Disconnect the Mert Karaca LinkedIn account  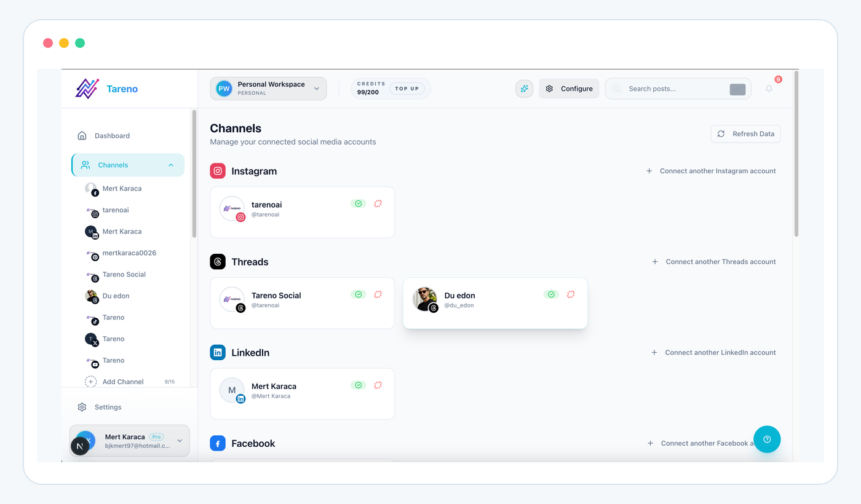pos(378,385)
